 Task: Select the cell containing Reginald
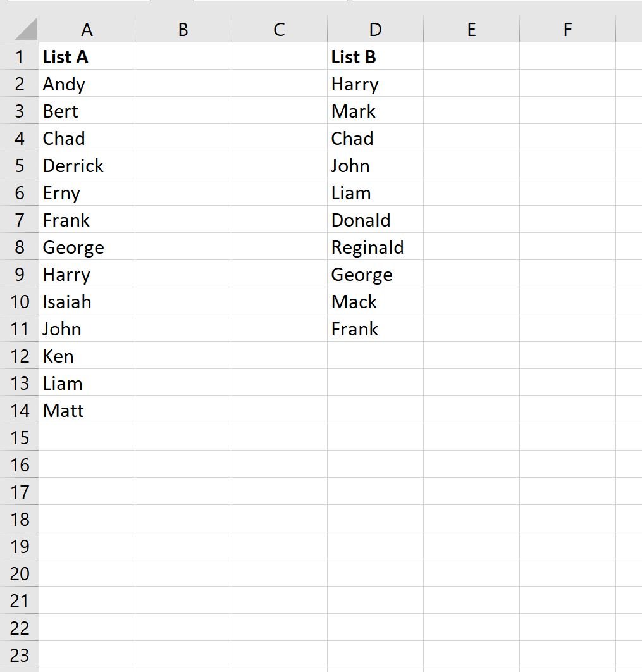pos(375,246)
